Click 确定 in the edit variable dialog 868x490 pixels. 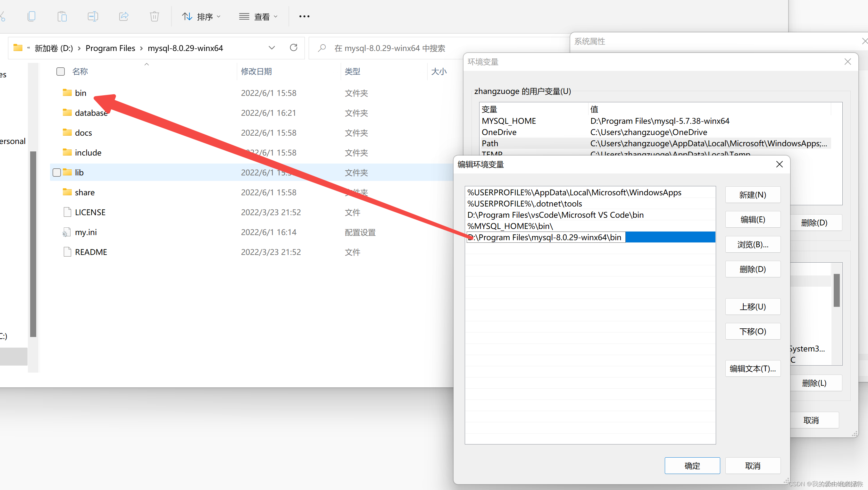tap(692, 466)
